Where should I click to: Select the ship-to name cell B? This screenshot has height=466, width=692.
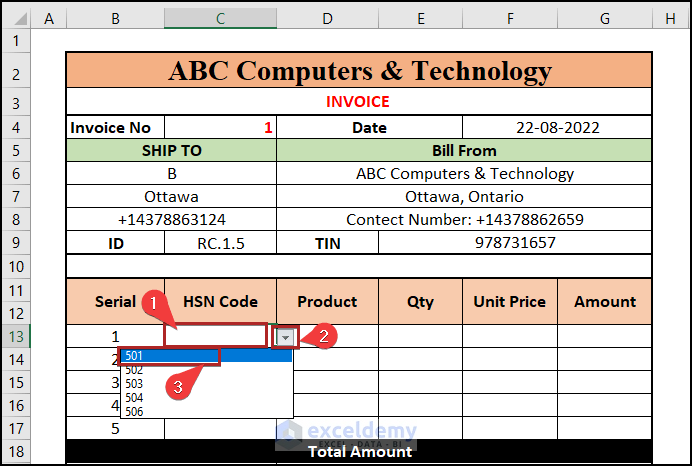pyautogui.click(x=171, y=173)
